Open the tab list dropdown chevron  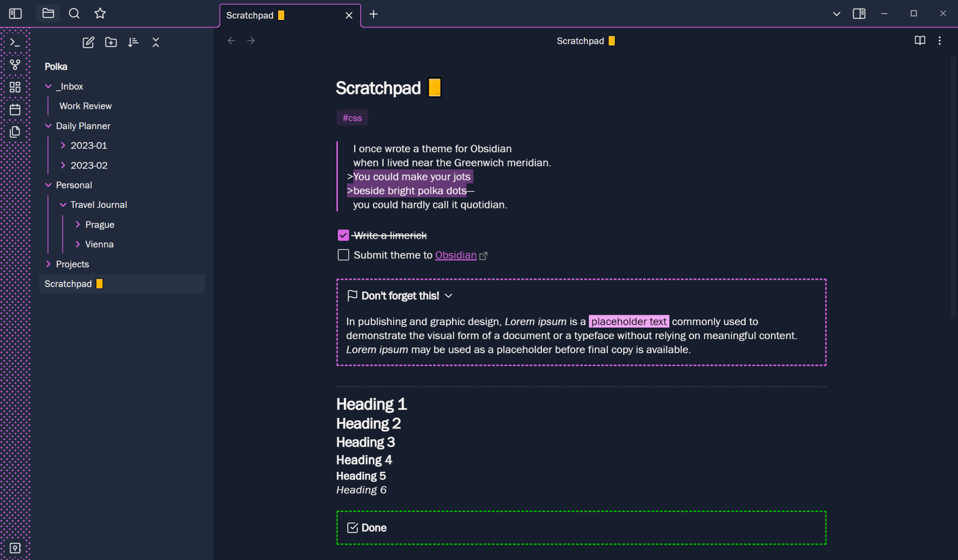tap(837, 14)
